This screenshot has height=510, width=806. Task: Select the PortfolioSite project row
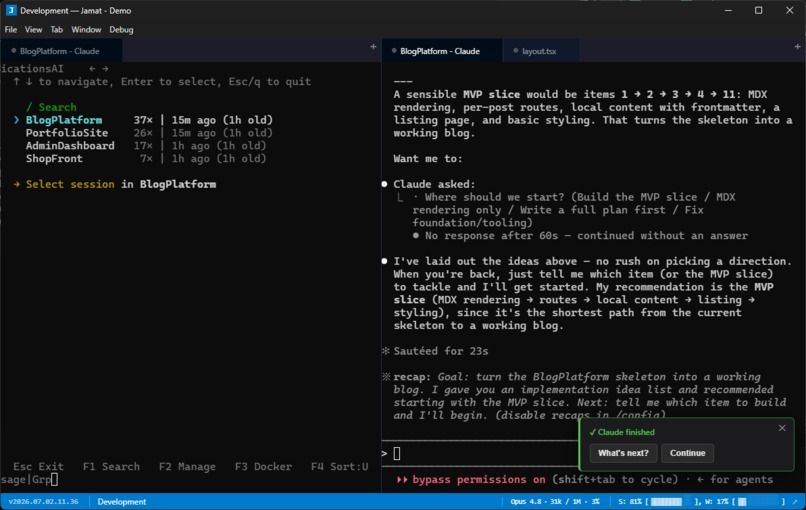point(149,133)
